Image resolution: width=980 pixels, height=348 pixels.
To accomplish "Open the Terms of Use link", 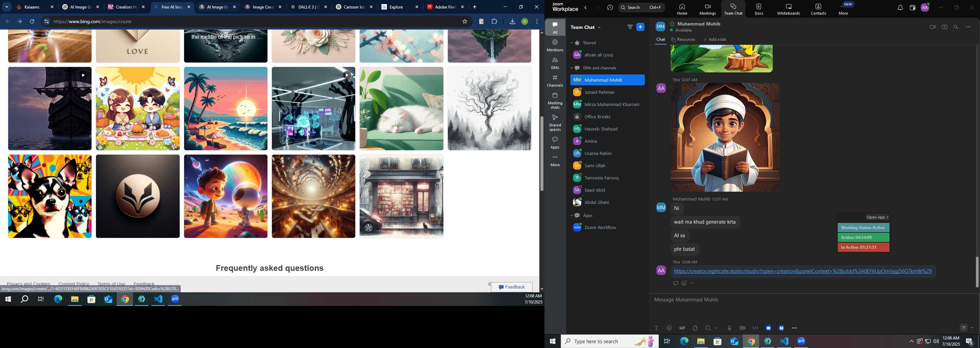I will [111, 284].
